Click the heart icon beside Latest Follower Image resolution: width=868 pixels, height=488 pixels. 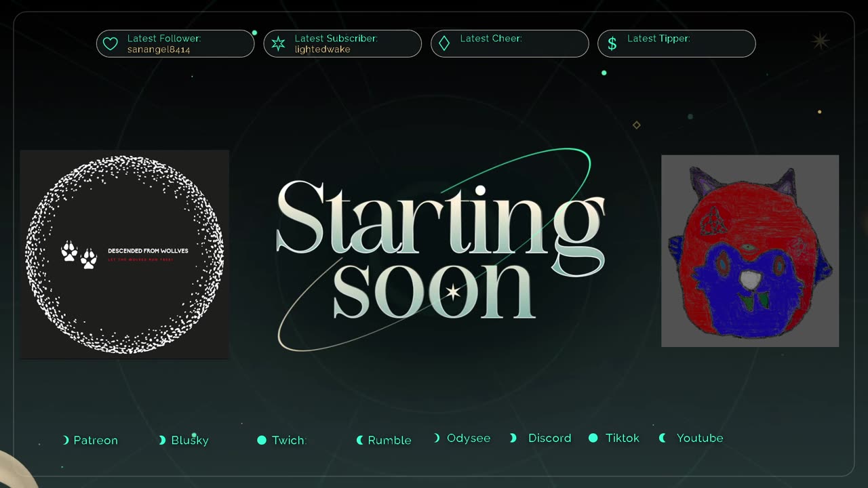110,44
